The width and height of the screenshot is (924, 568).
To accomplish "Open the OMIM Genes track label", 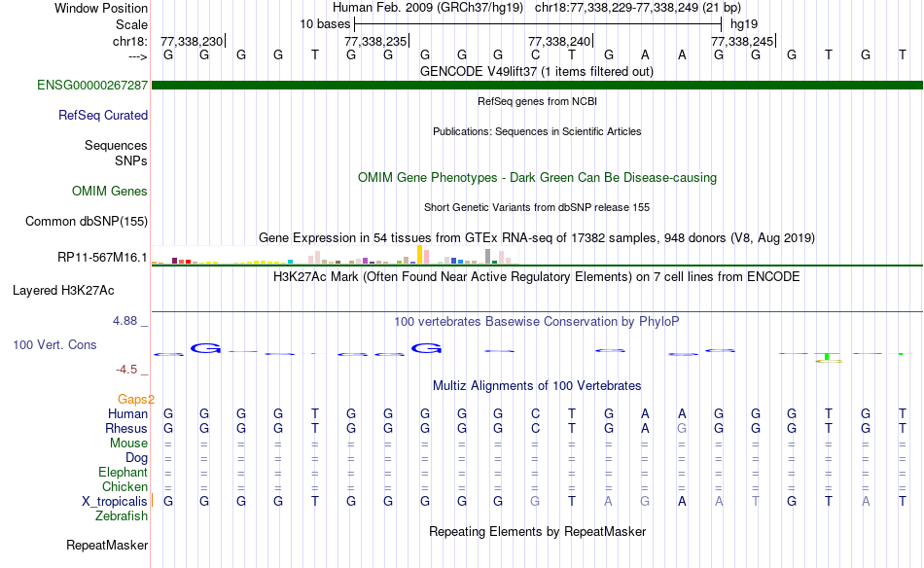I will 109,191.
